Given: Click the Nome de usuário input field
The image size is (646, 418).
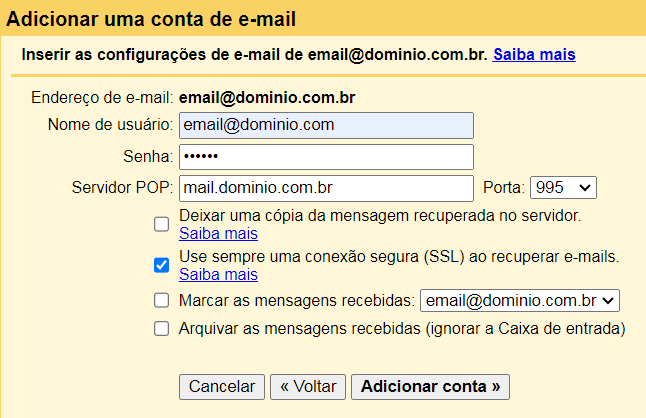Looking at the screenshot, I should coord(325,125).
